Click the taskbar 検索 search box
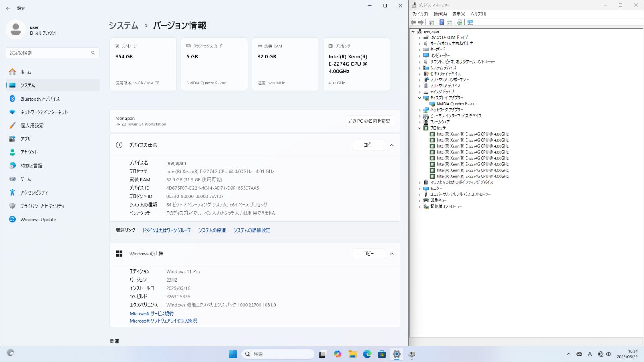This screenshot has width=644, height=362. (278, 354)
